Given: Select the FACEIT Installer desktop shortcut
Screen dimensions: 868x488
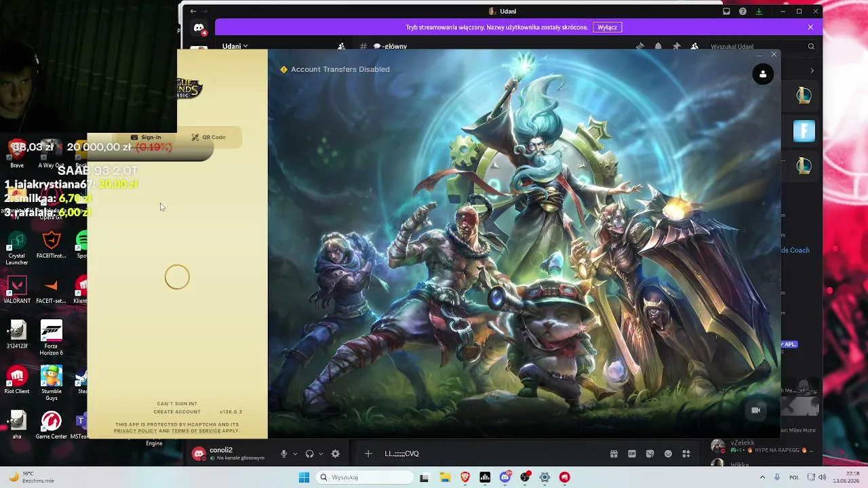Looking at the screenshot, I should (51, 245).
